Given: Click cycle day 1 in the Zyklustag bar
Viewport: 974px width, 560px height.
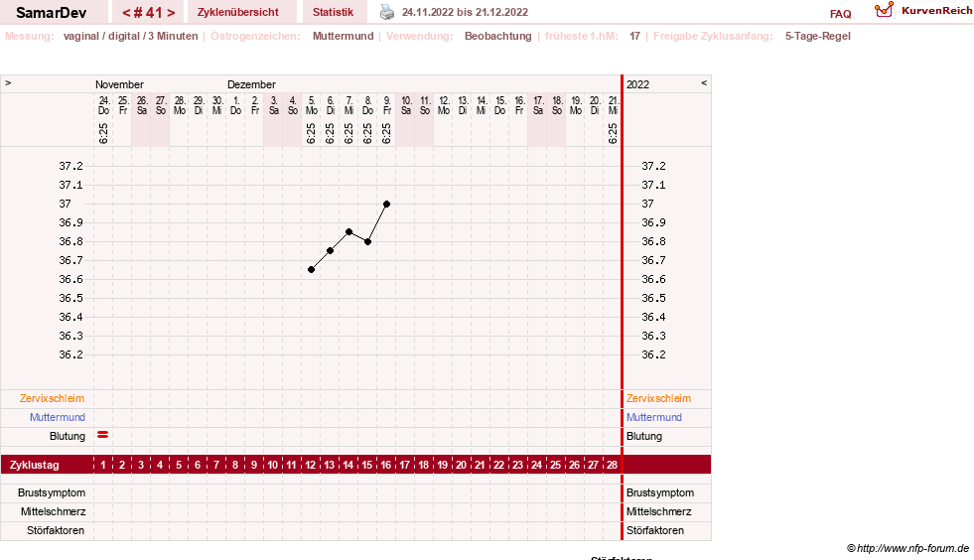Looking at the screenshot, I should click(103, 465).
